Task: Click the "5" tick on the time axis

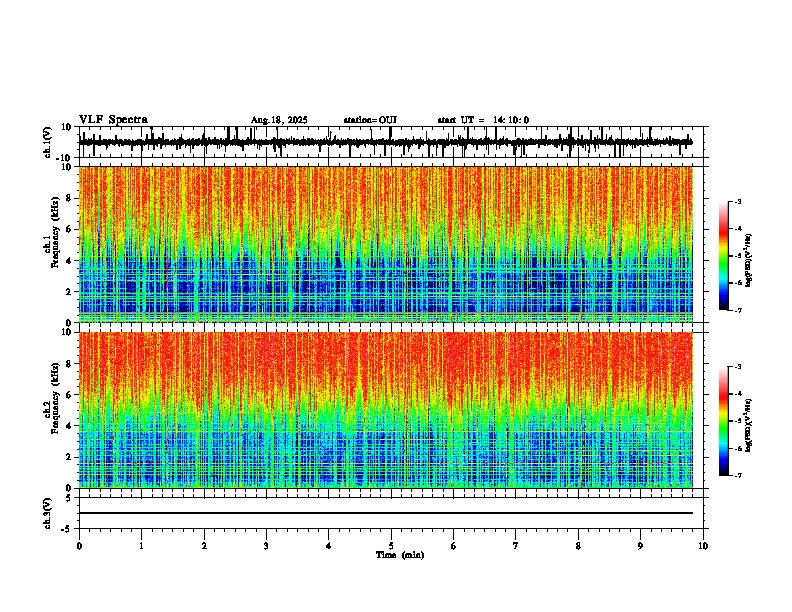Action: tap(391, 546)
